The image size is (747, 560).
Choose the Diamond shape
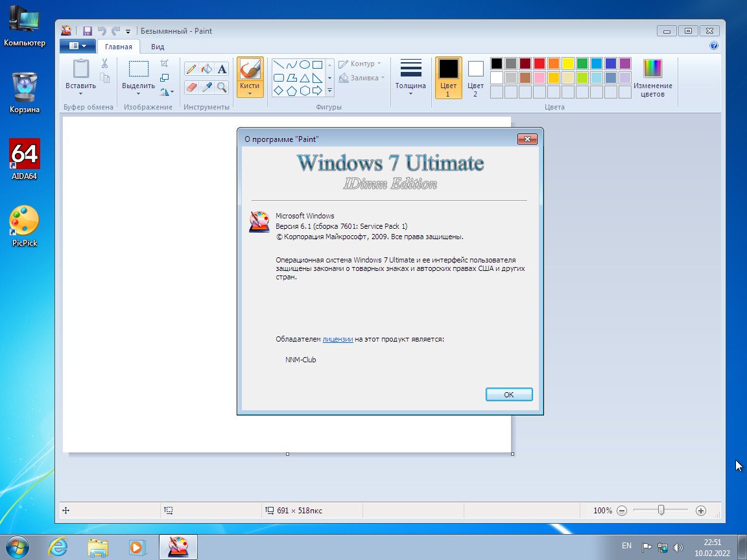point(279,91)
